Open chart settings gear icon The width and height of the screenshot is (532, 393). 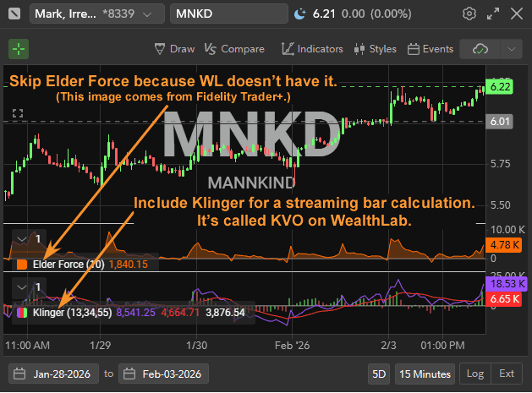469,14
